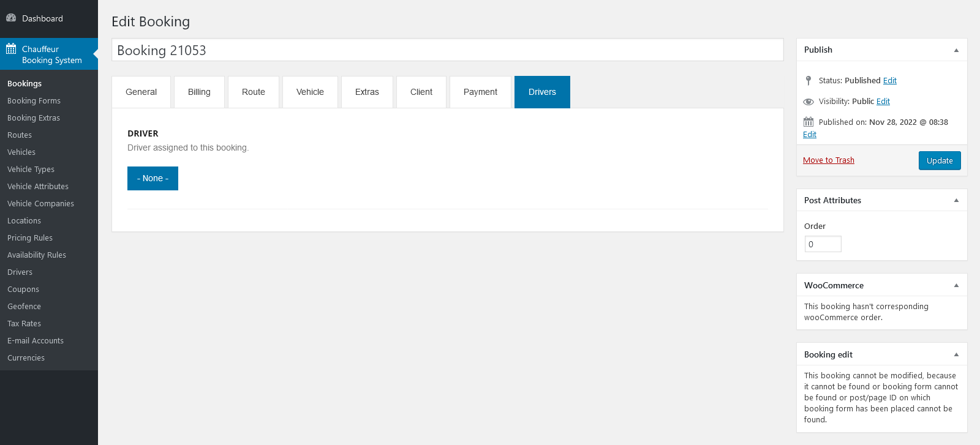Edit the publish status link
The width and height of the screenshot is (980, 445).
click(x=889, y=81)
